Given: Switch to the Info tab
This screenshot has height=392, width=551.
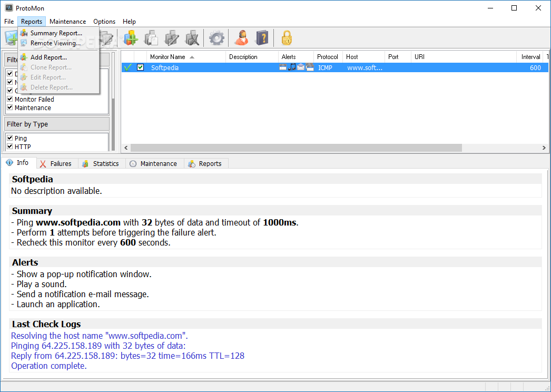Looking at the screenshot, I should click(18, 163).
